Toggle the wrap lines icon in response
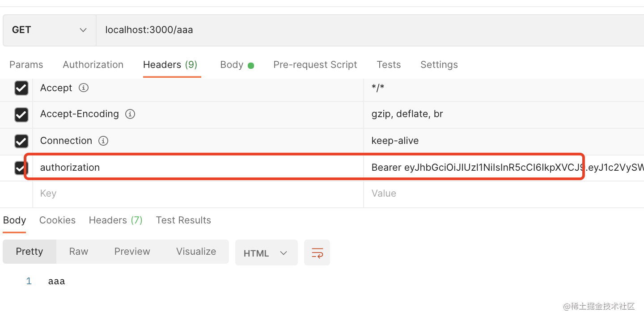644x320 pixels. [x=317, y=253]
